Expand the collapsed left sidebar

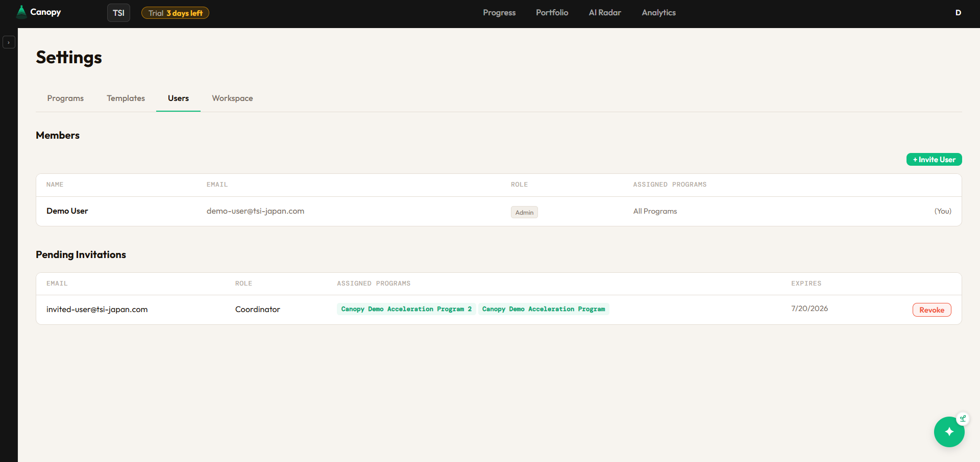point(9,42)
